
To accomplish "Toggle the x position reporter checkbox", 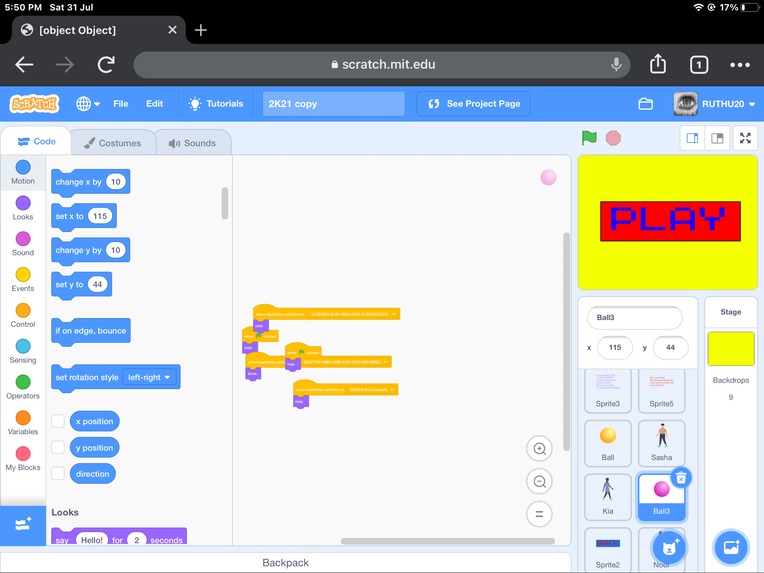I will (58, 421).
